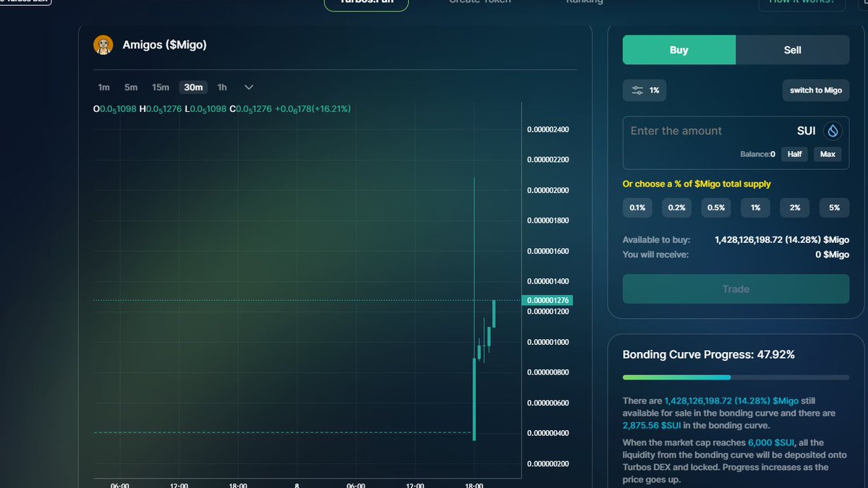Screen dimensions: 868x488
Task: Choose 0.5% of total supply
Action: pos(716,207)
